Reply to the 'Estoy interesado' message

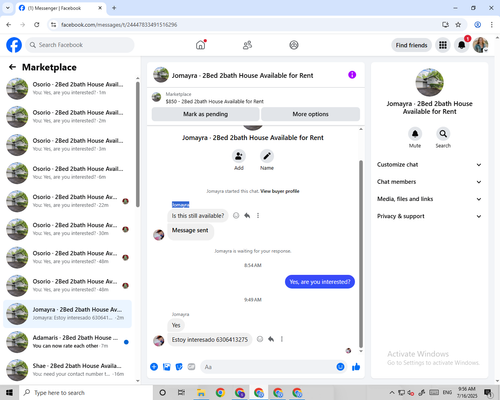(x=271, y=339)
